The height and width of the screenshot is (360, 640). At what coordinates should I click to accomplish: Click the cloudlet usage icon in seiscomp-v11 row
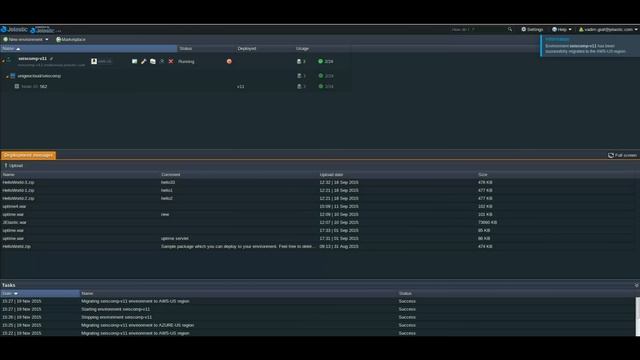(299, 61)
